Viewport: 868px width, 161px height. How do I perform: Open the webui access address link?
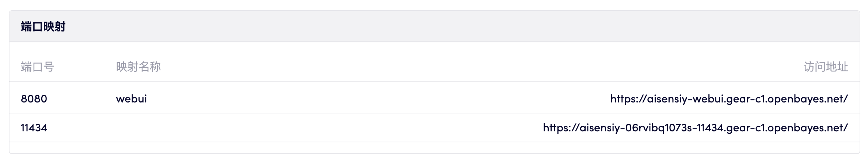tap(729, 99)
